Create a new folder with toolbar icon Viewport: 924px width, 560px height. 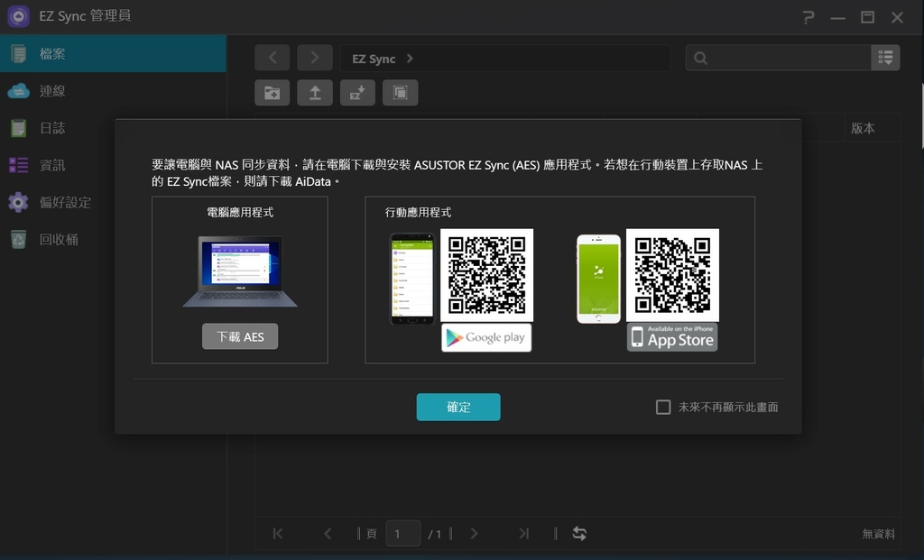coord(273,93)
